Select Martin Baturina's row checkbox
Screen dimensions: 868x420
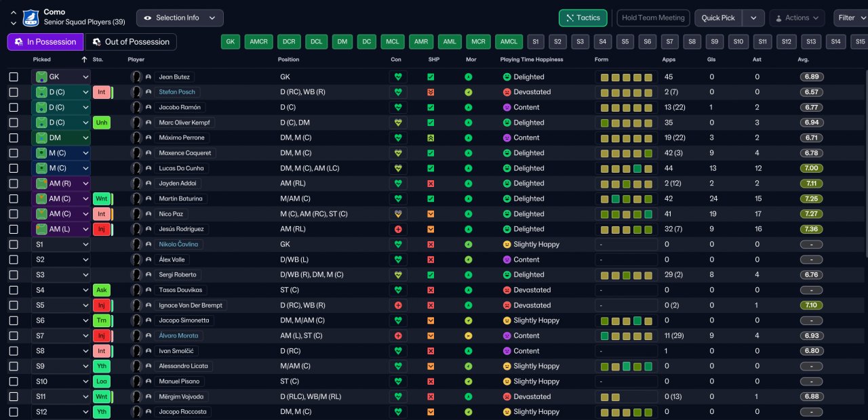click(x=14, y=199)
